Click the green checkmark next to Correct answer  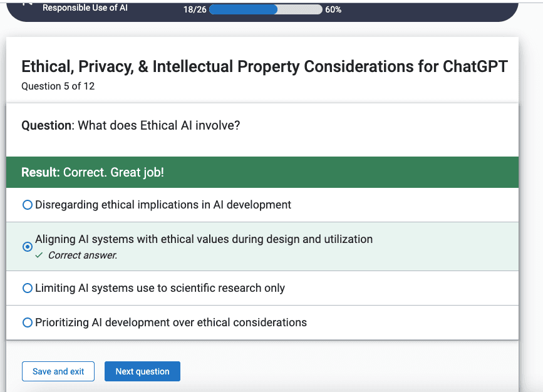39,255
